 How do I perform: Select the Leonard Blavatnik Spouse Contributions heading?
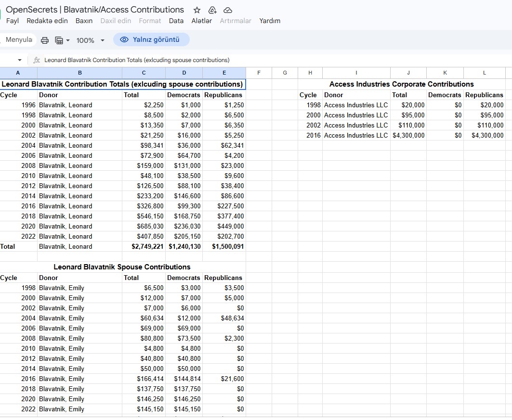(x=122, y=267)
